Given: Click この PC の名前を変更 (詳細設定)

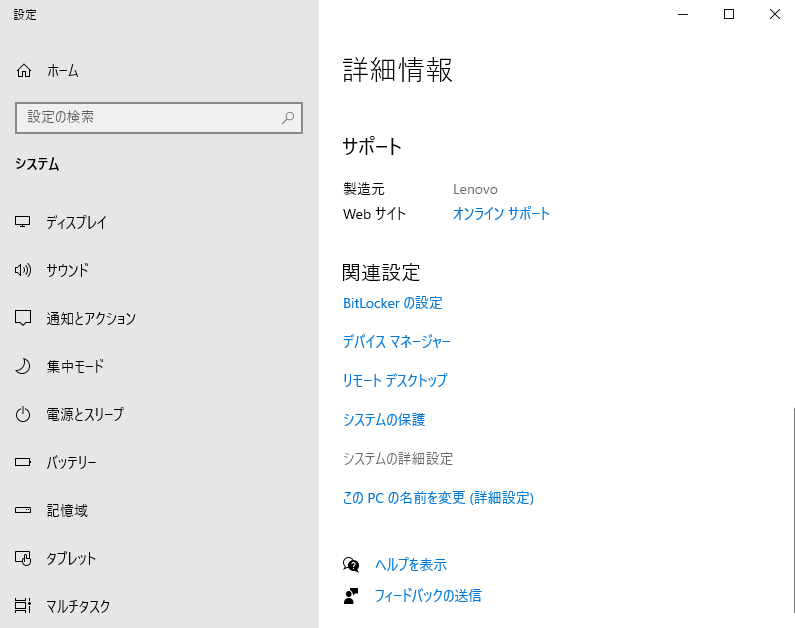Looking at the screenshot, I should (x=438, y=498).
